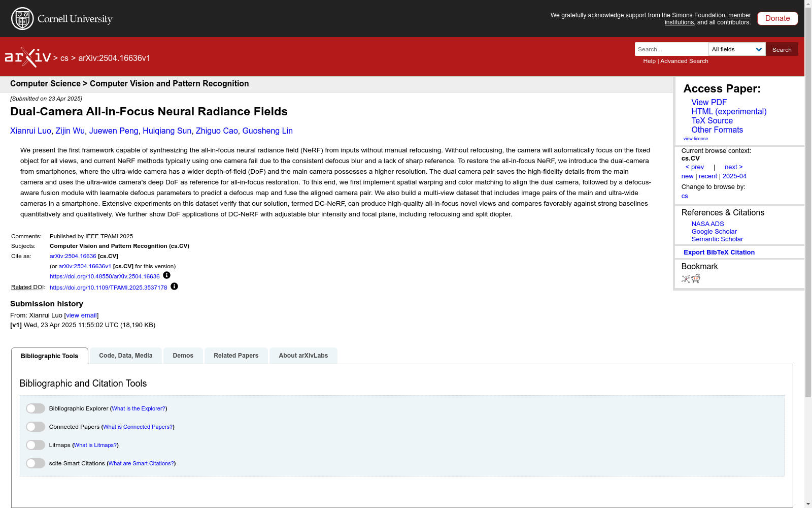Select the Bibliographic Tools tab

[x=50, y=356]
